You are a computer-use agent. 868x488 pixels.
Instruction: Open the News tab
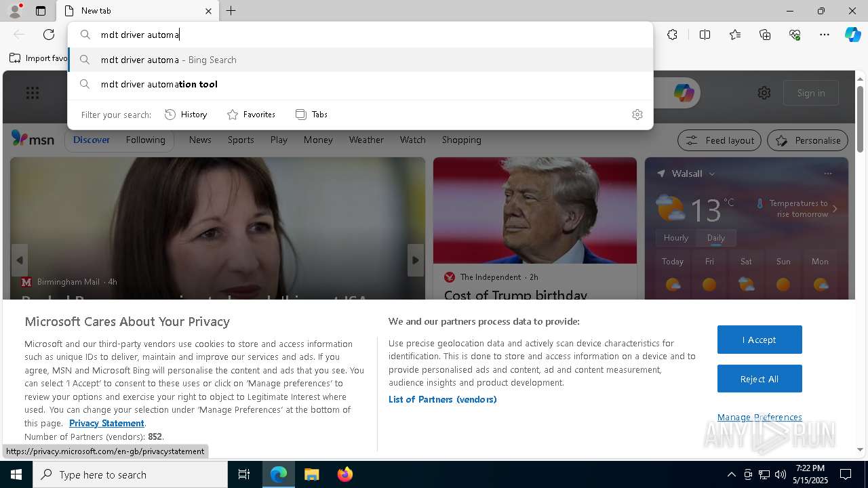point(200,140)
